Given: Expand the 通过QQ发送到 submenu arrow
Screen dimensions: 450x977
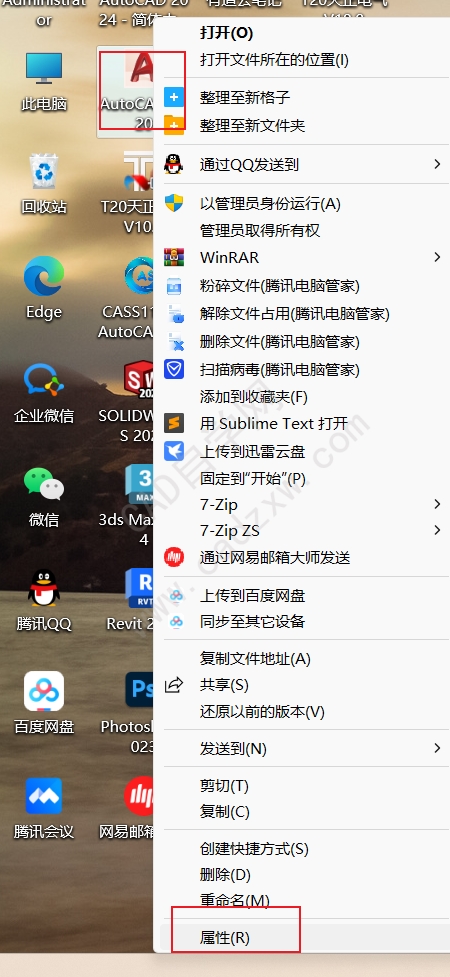Looking at the screenshot, I should [x=438, y=164].
